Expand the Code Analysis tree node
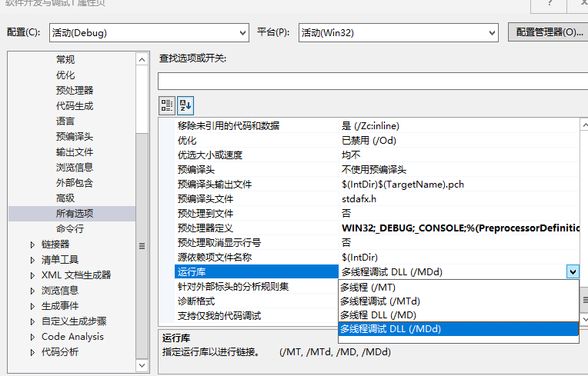Viewport: 588px width, 376px height. click(32, 337)
